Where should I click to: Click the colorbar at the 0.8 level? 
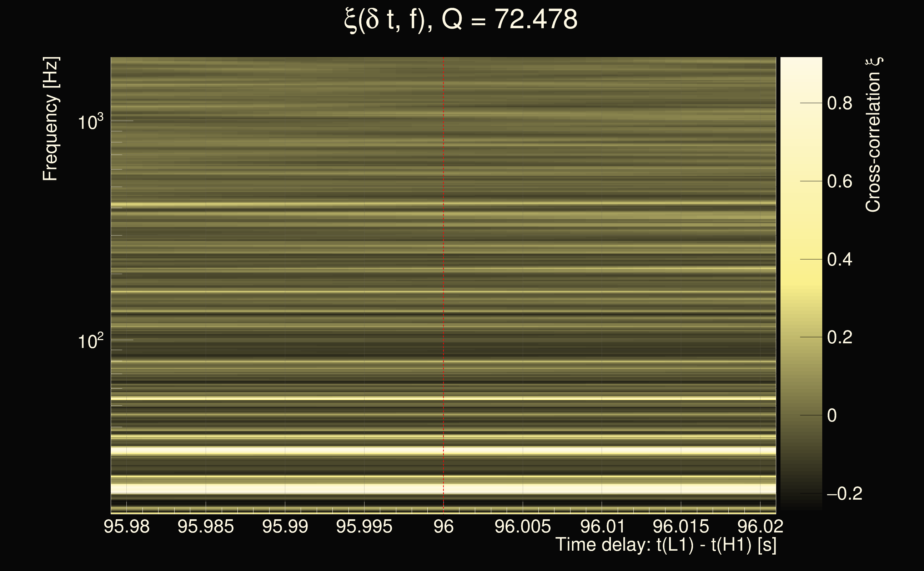point(801,103)
